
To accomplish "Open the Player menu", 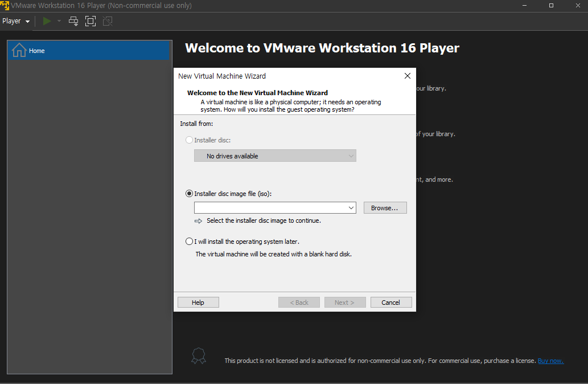I will [x=16, y=21].
